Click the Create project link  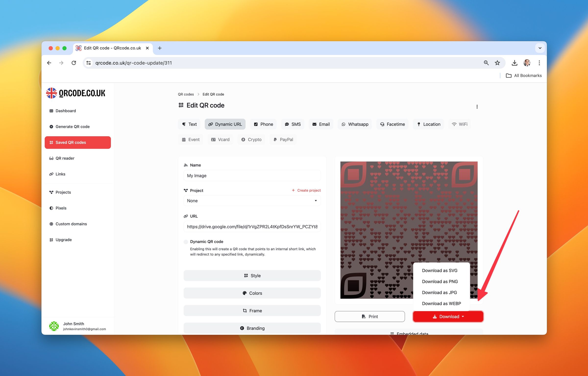tap(306, 190)
